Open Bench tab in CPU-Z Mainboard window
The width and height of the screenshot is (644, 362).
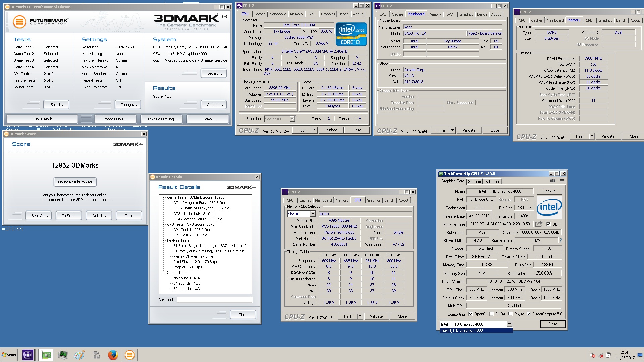[482, 14]
